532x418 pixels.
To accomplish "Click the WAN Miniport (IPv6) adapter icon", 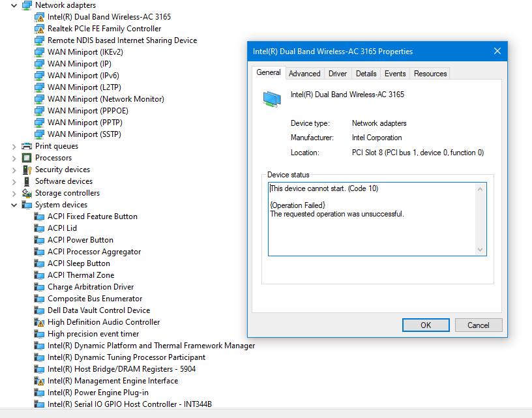I will pos(39,76).
